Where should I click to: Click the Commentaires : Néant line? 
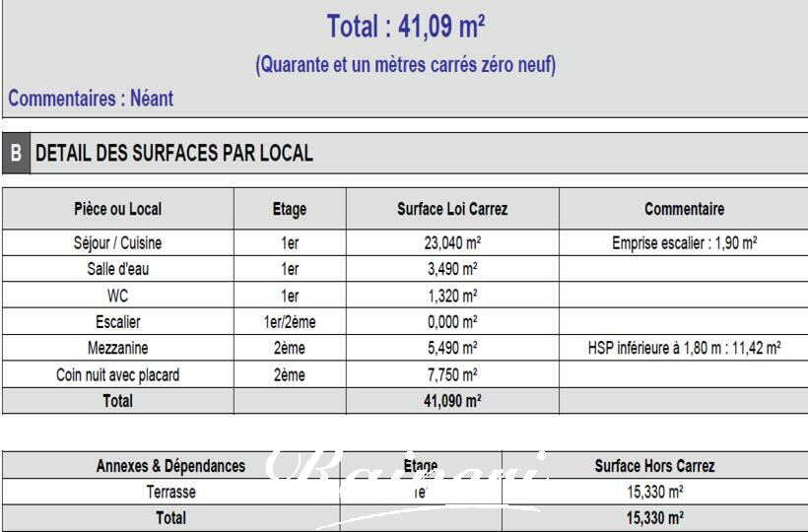coord(91,99)
